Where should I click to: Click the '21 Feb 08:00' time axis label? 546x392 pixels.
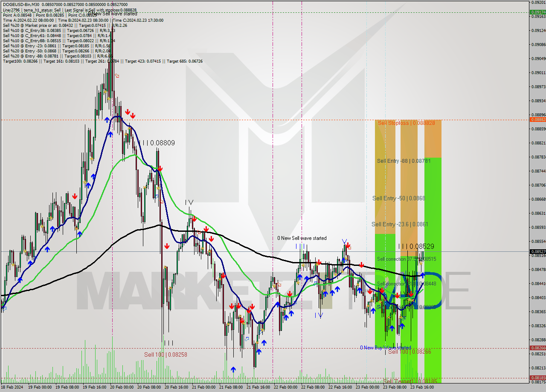(x=231, y=387)
